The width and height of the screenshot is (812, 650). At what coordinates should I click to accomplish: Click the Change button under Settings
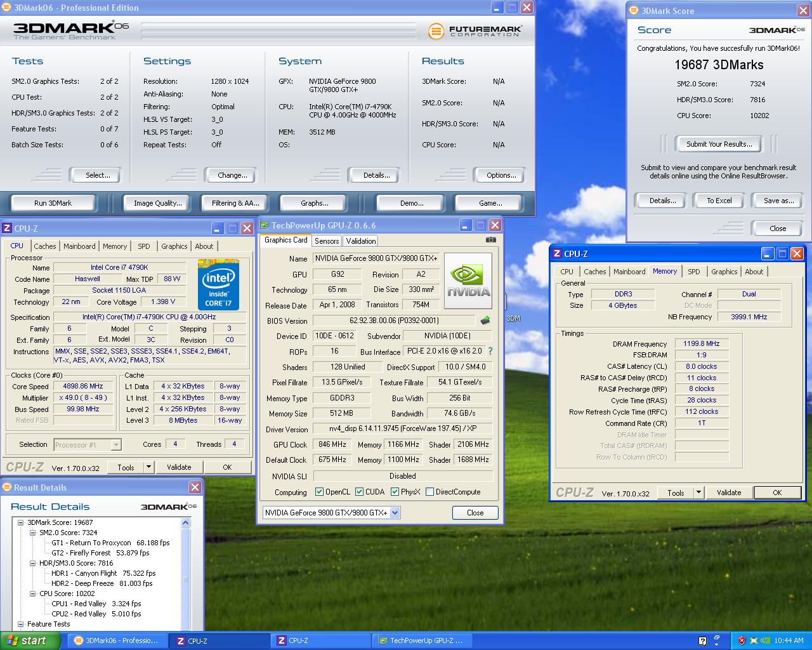pyautogui.click(x=232, y=175)
